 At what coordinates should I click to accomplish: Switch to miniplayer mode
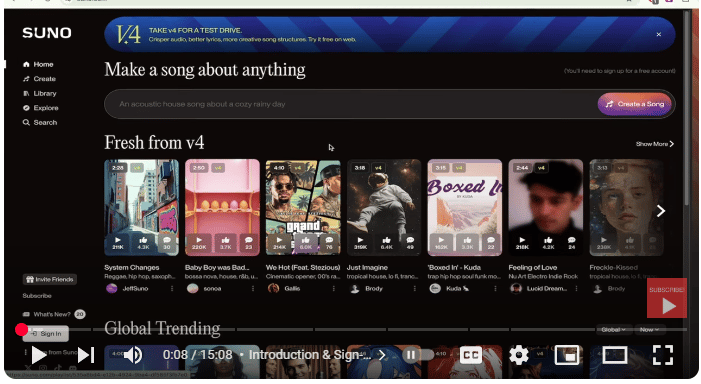566,355
